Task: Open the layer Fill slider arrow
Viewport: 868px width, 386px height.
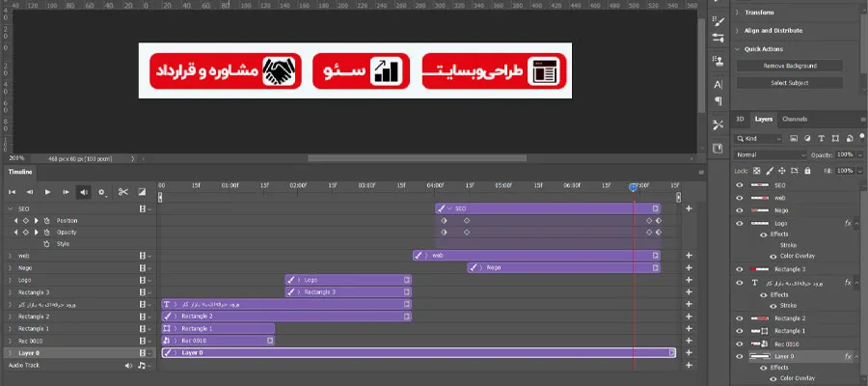Action: click(x=859, y=171)
